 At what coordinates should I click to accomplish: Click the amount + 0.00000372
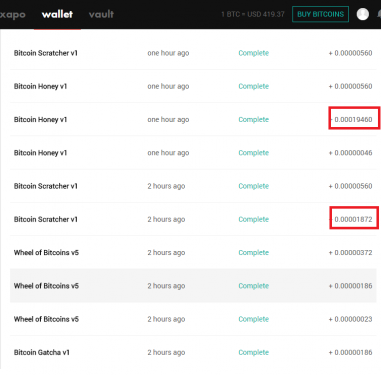[350, 253]
